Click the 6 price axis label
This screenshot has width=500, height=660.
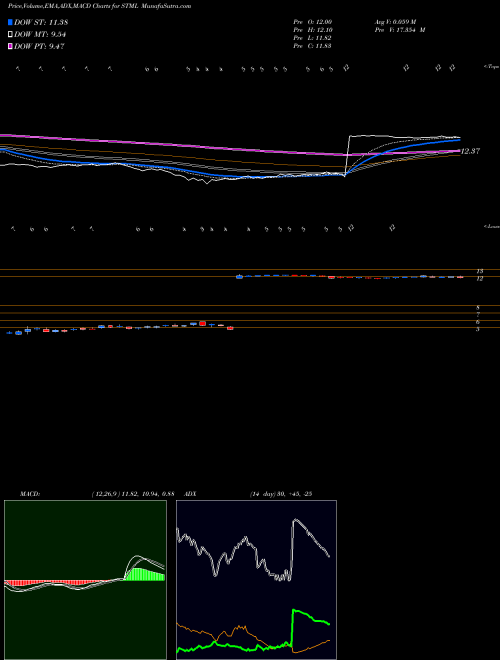click(x=478, y=322)
